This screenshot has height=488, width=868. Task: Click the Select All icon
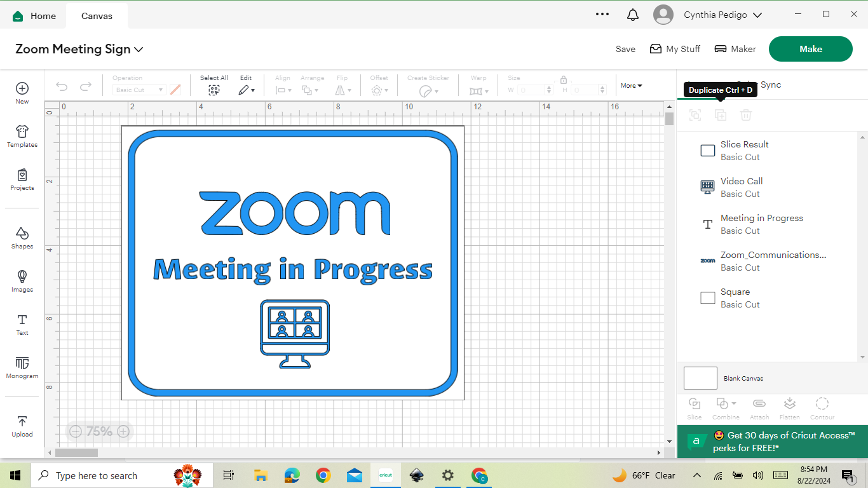(x=214, y=90)
